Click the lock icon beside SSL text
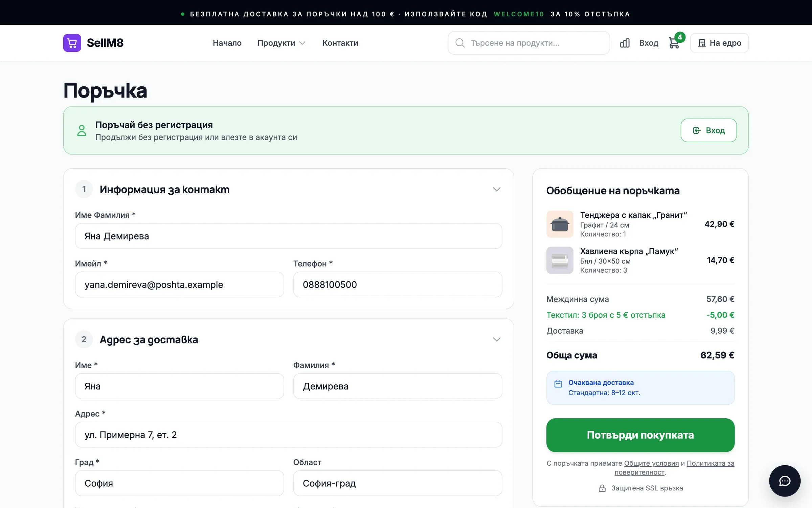 coord(602,488)
